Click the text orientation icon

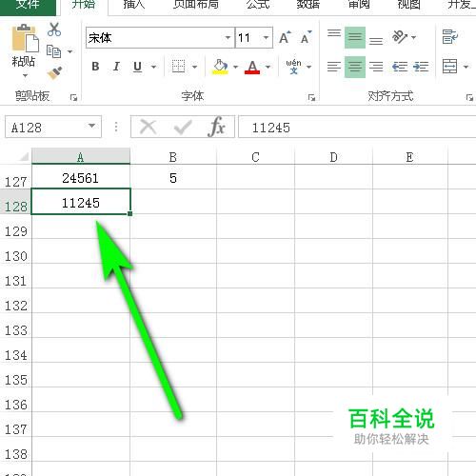(400, 37)
